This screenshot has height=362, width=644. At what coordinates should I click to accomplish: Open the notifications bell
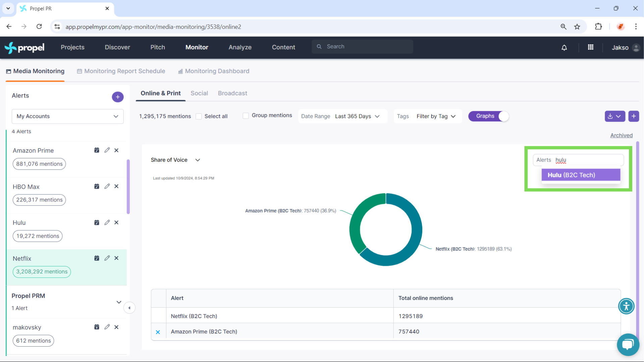click(564, 48)
